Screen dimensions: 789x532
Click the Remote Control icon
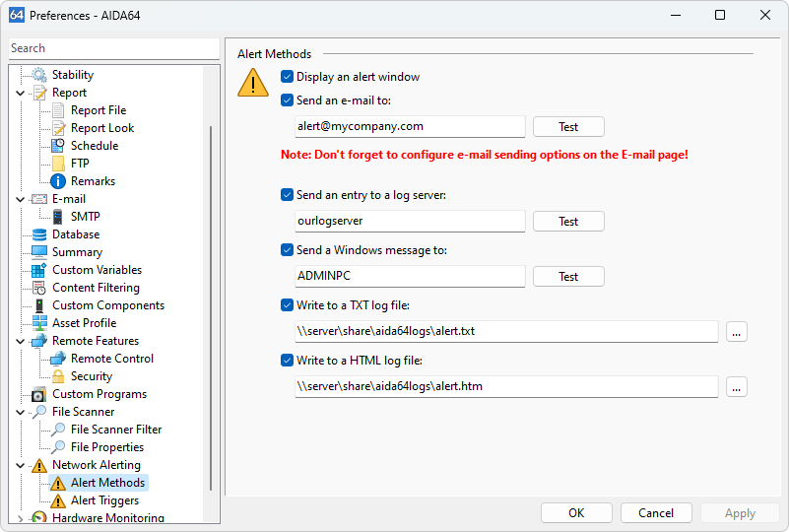[58, 359]
